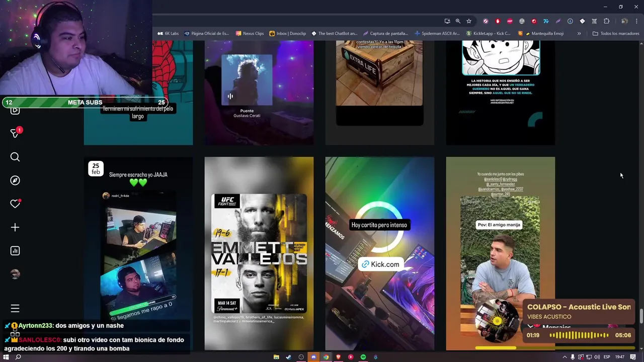Open the Extra Life crate story thumbnail
Viewport: 644px width, 362px height.
[380, 93]
